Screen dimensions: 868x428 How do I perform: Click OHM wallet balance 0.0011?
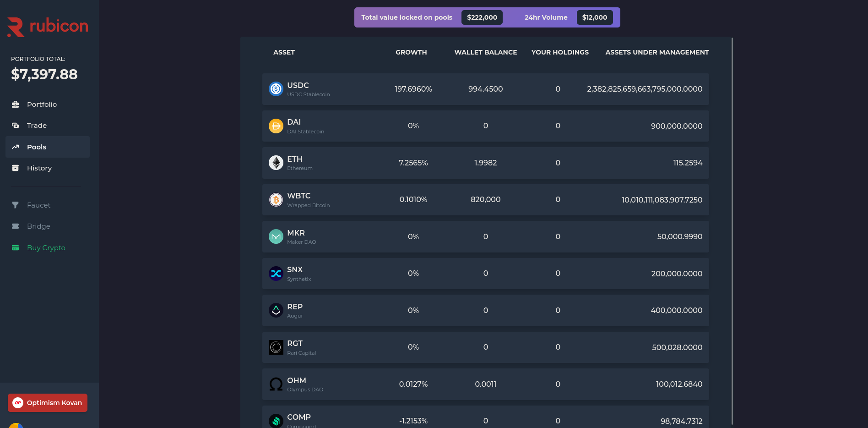click(x=486, y=384)
